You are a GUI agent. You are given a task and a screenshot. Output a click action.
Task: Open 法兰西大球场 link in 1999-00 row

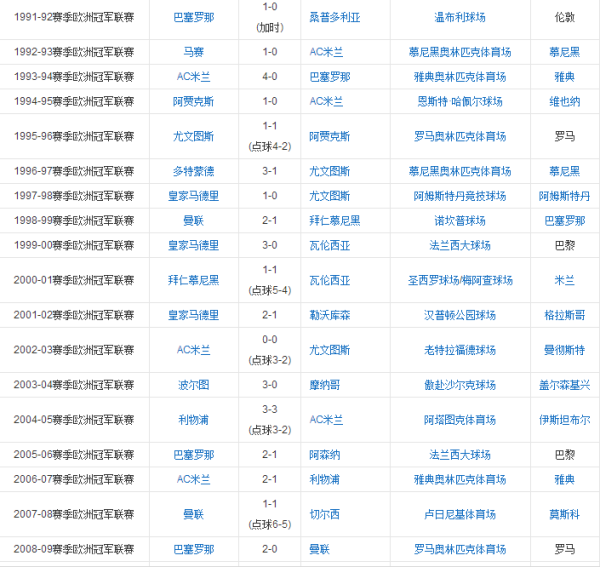(460, 245)
